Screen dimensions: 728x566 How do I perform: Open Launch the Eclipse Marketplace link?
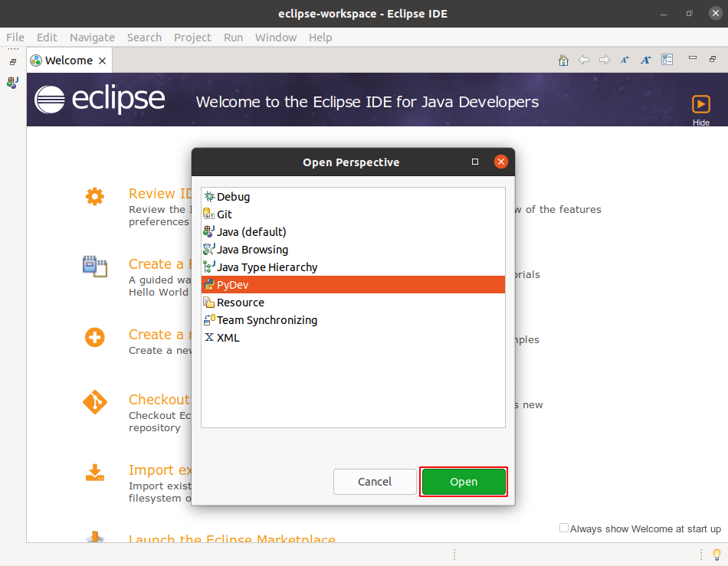pos(231,538)
